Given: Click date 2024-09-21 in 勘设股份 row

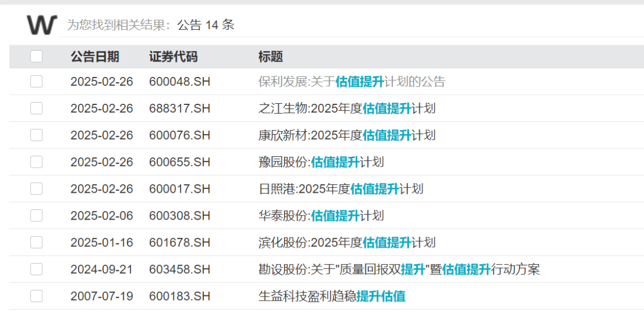Looking at the screenshot, I should [x=102, y=270].
